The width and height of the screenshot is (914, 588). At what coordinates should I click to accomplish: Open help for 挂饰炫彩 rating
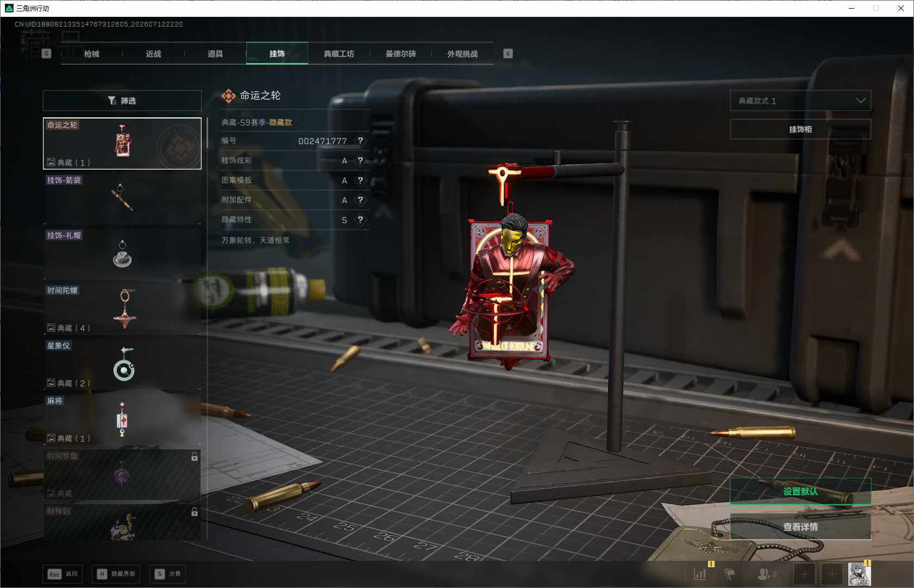pos(360,160)
